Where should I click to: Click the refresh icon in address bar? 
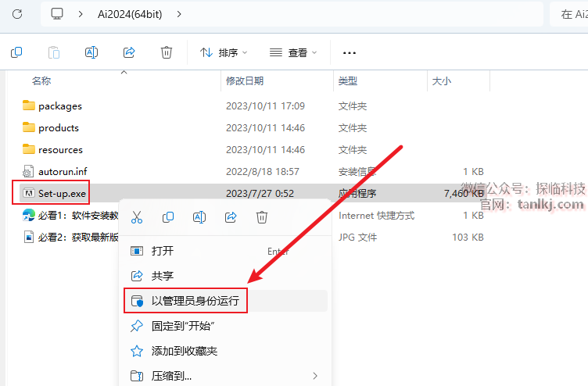pos(17,14)
